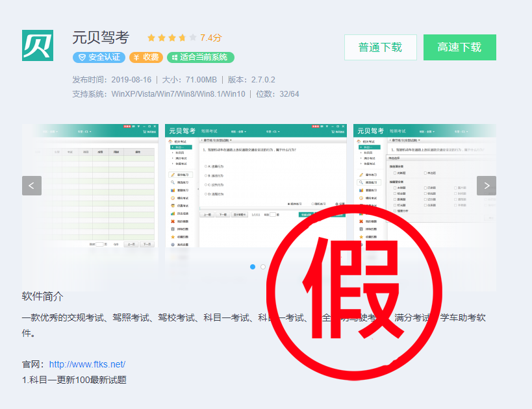Select the first blue carousel dot
The height and width of the screenshot is (409, 532).
[x=253, y=267]
